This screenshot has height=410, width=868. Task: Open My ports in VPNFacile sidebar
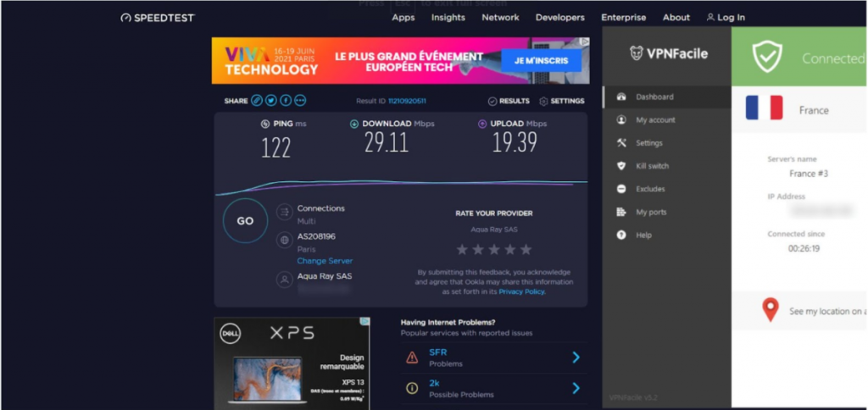point(666,212)
